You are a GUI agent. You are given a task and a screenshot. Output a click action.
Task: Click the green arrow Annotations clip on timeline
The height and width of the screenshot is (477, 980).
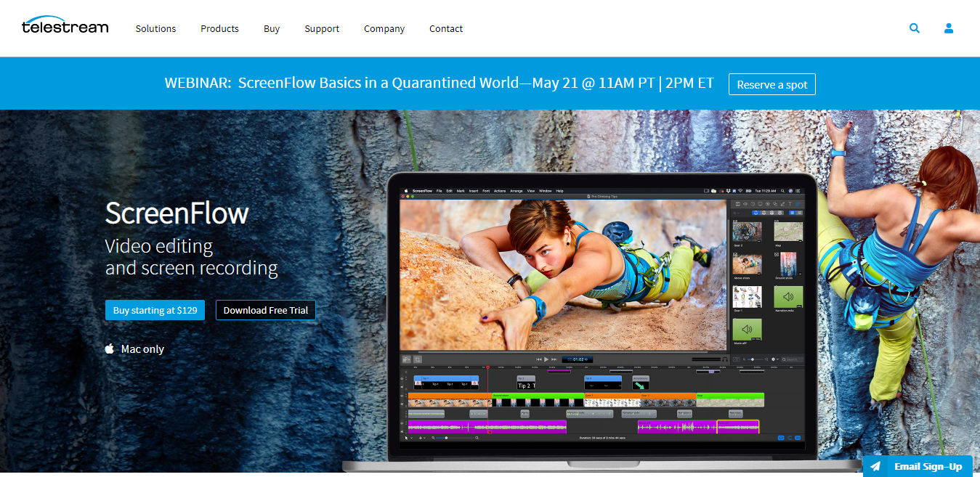(641, 383)
